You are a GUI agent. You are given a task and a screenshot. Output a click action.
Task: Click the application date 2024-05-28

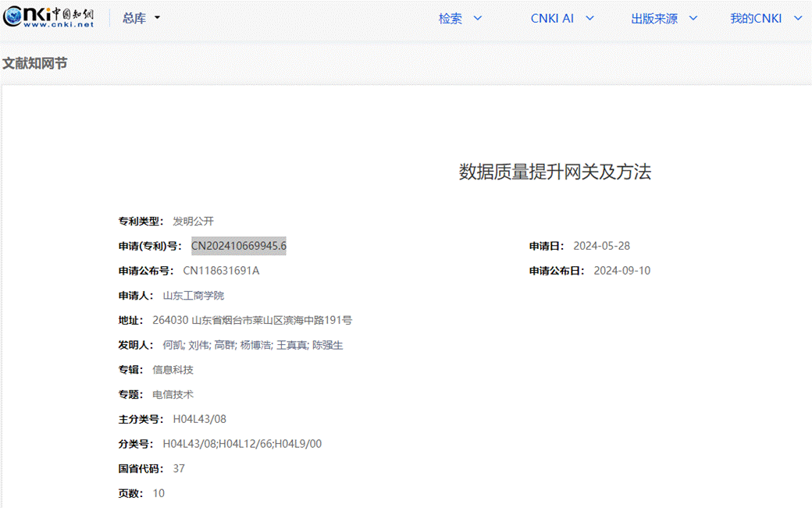[601, 246]
